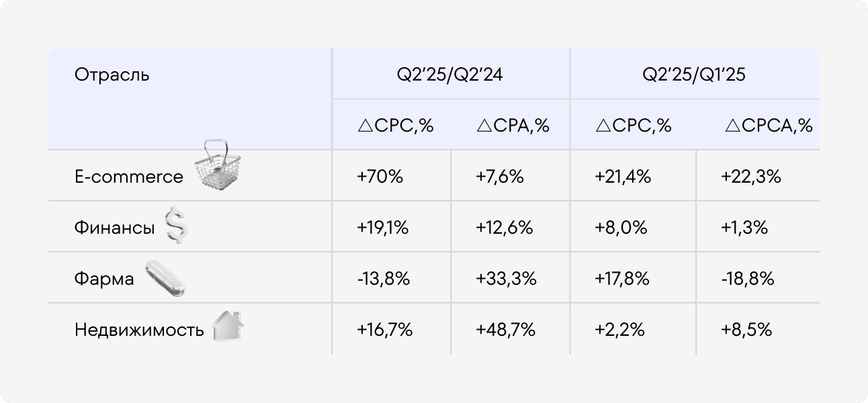Select the Q2'25/Q1'25 period header
This screenshot has width=868, height=403.
point(693,75)
